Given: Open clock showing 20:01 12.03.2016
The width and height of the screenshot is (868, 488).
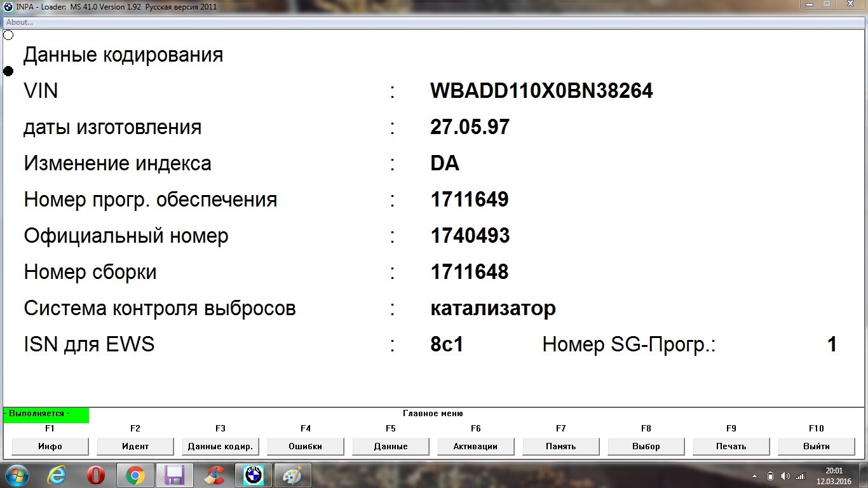Looking at the screenshot, I should 834,476.
